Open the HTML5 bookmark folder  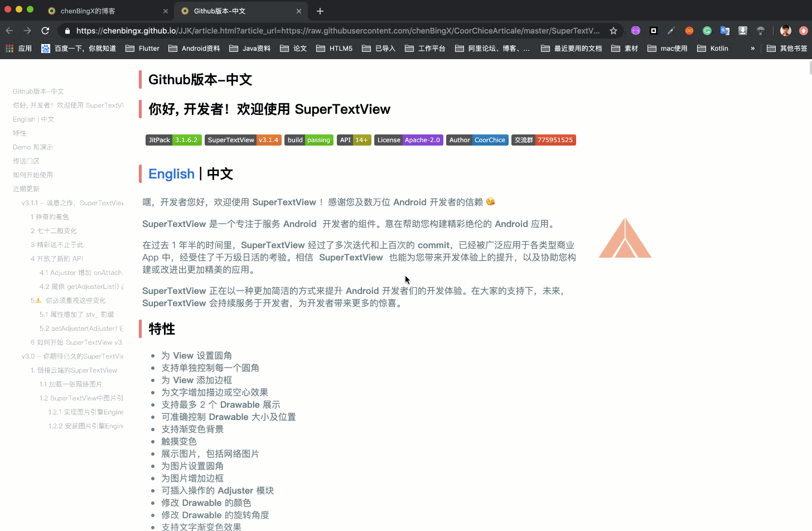[334, 49]
